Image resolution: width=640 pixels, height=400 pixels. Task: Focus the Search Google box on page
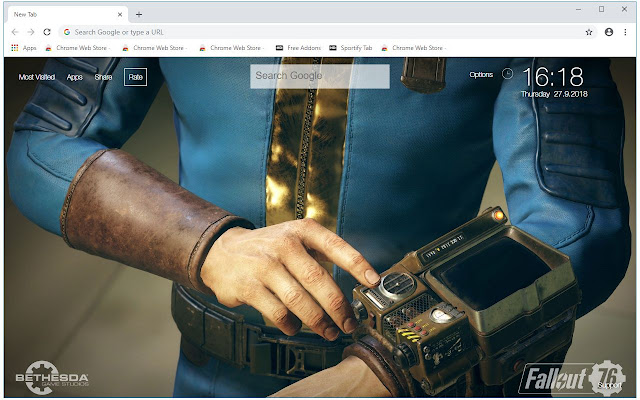[x=320, y=76]
